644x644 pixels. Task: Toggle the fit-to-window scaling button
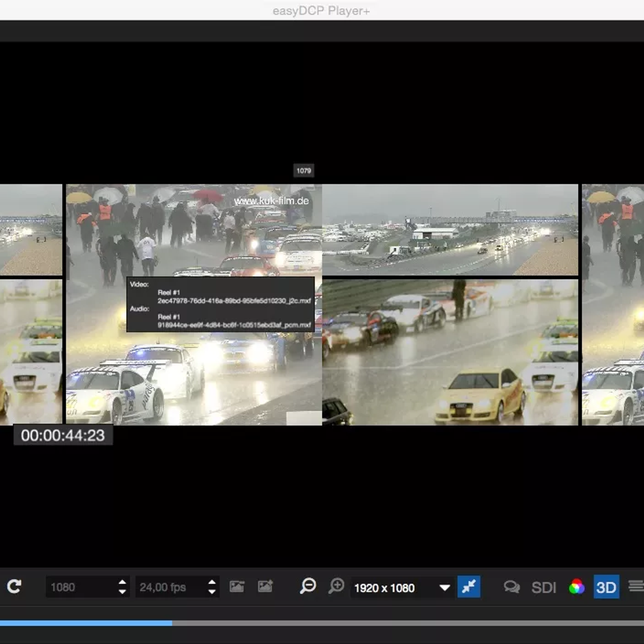tap(469, 588)
